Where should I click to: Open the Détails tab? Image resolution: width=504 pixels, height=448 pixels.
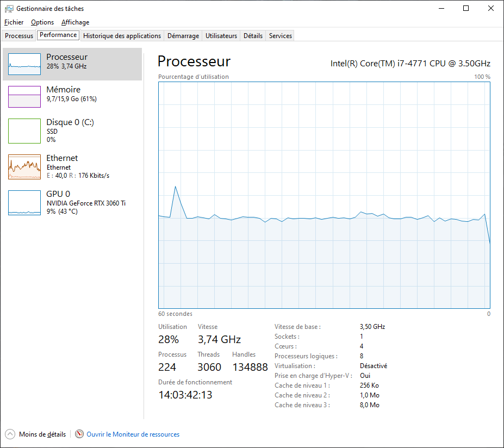pyautogui.click(x=253, y=35)
